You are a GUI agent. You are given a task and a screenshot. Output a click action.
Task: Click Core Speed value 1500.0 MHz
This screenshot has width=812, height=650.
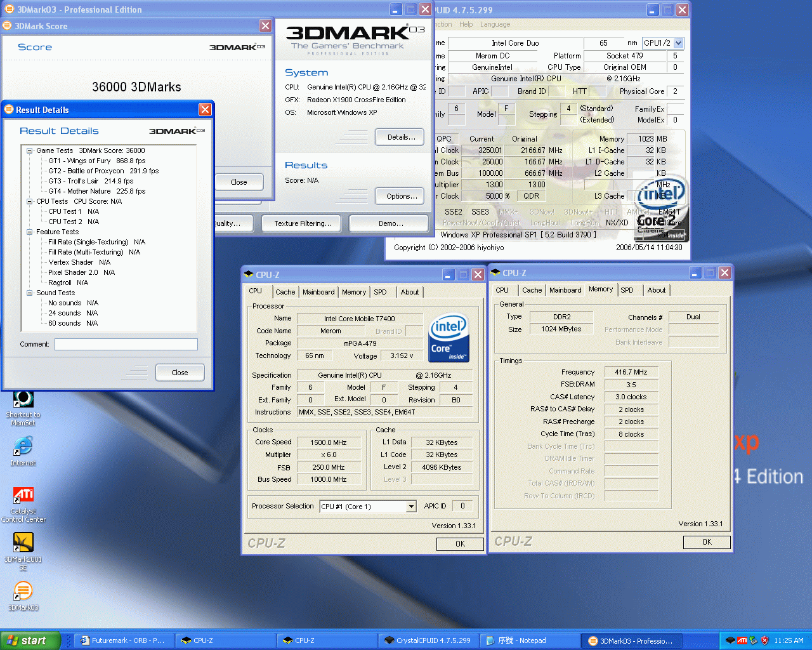coord(328,442)
